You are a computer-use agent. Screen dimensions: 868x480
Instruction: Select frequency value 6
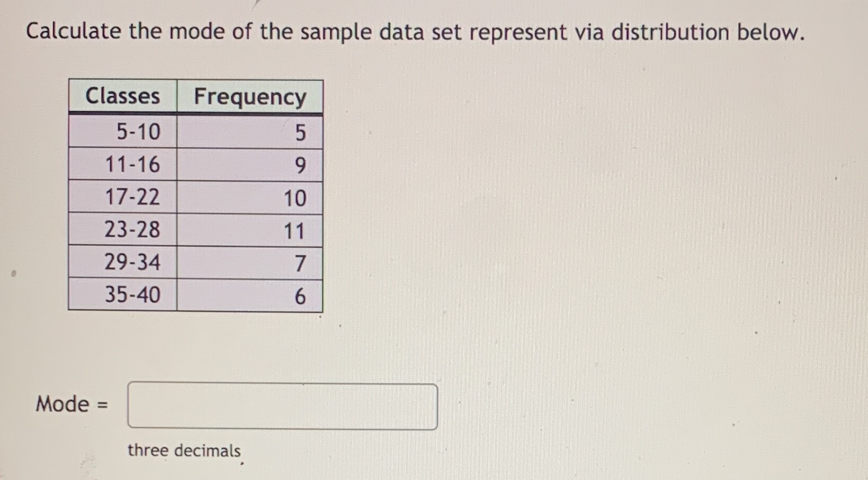pyautogui.click(x=299, y=295)
